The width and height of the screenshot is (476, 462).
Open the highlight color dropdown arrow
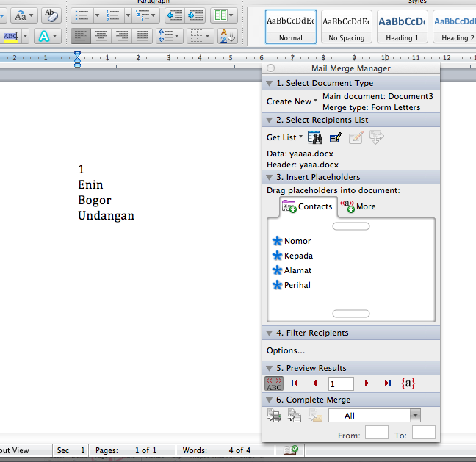(x=25, y=37)
